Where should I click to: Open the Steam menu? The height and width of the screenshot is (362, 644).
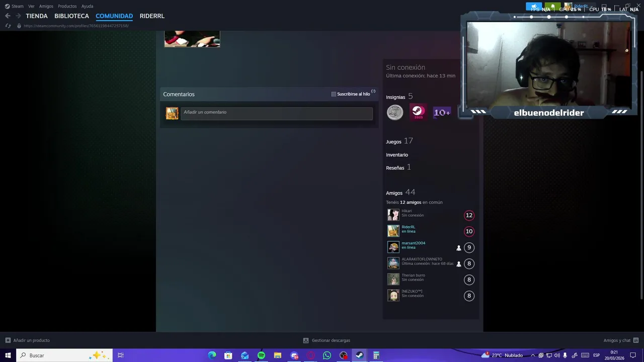point(15,6)
